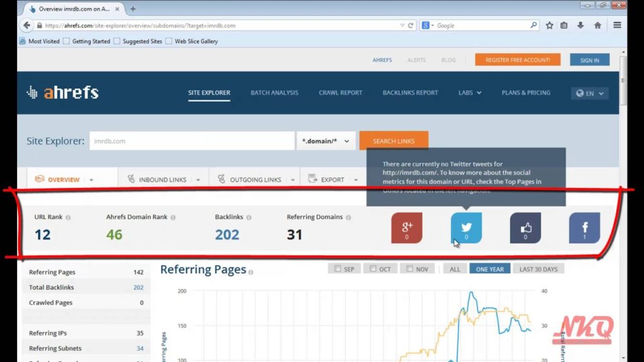Toggle the NOV checkbox
The image size is (644, 362).
(409, 268)
